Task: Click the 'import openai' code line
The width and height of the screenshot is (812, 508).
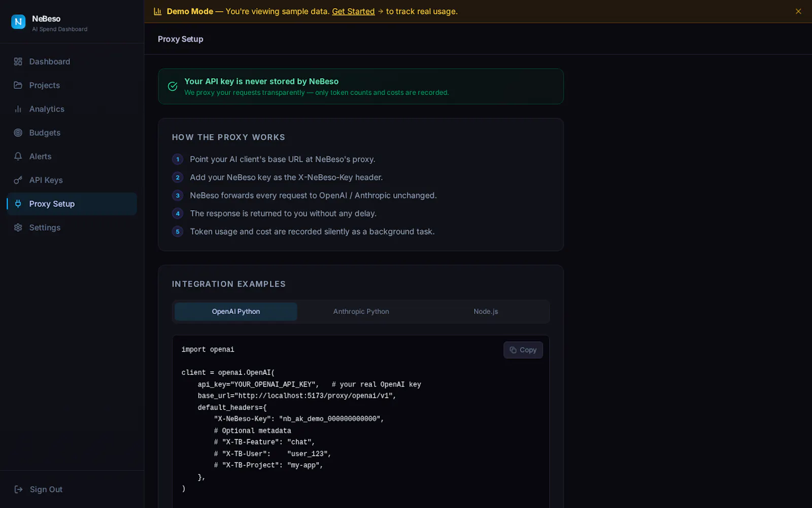Action: coord(208,350)
